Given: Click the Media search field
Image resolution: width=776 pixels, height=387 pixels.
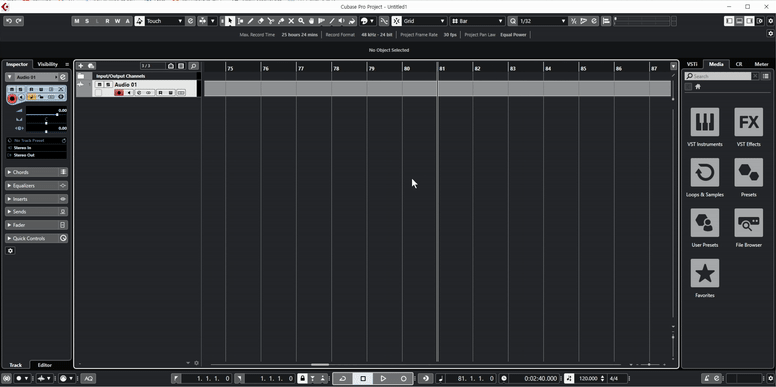Looking at the screenshot, I should point(718,76).
